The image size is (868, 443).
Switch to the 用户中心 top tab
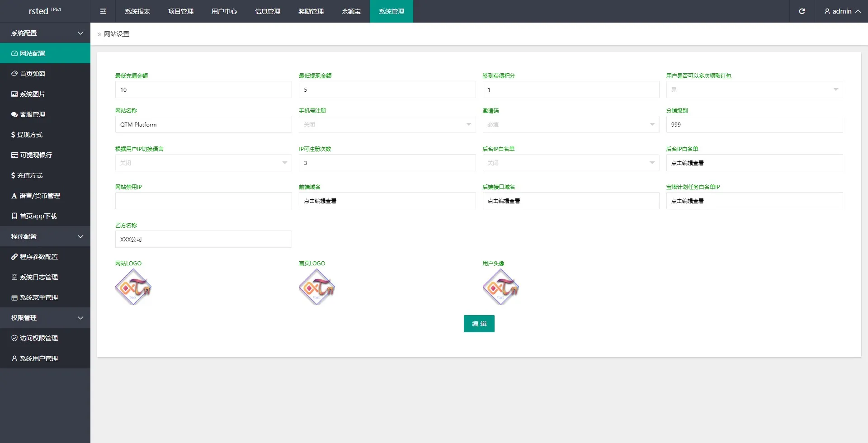(x=224, y=11)
